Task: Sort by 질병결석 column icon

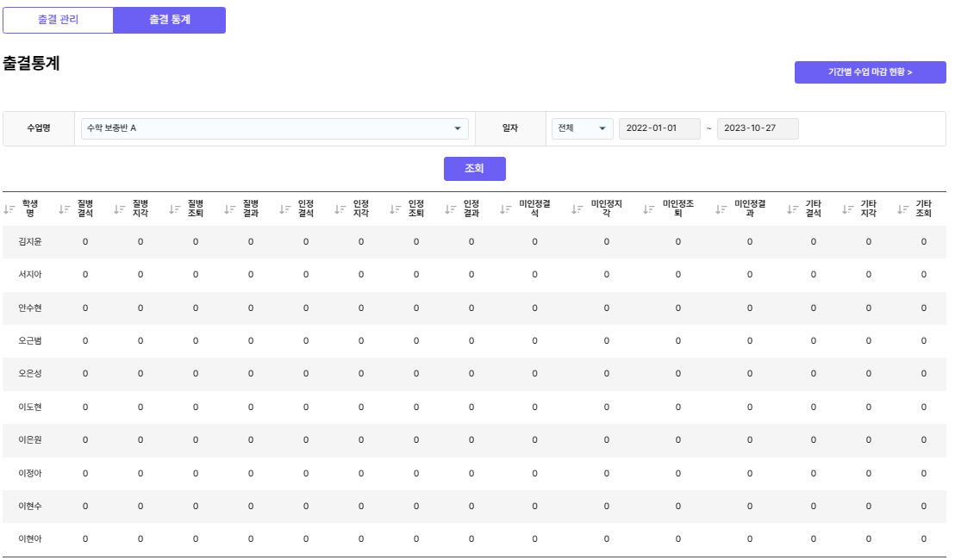Action: click(x=65, y=209)
